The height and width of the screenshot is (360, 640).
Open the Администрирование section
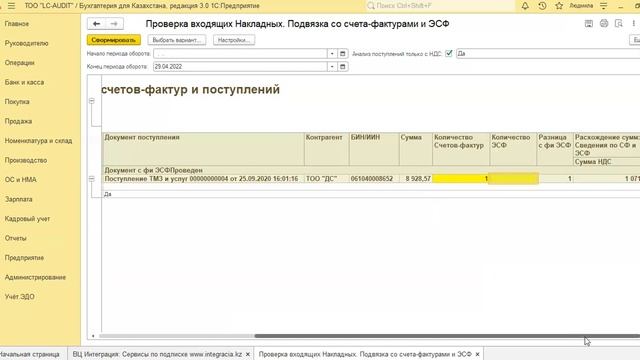(x=35, y=278)
